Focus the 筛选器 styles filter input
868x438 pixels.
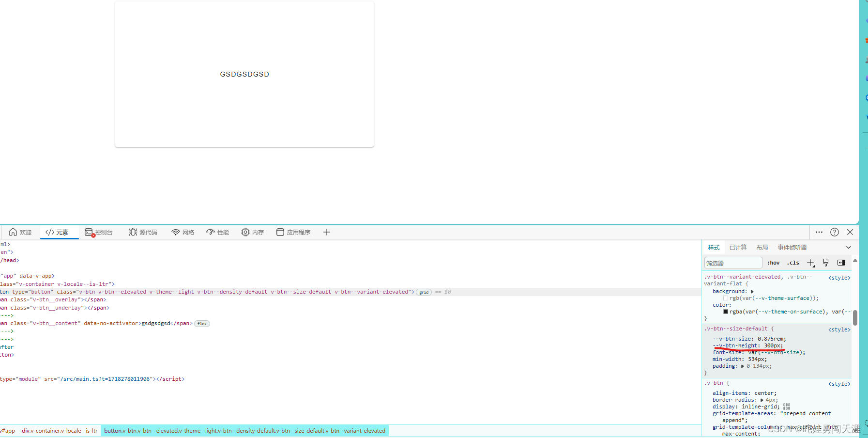pyautogui.click(x=733, y=263)
